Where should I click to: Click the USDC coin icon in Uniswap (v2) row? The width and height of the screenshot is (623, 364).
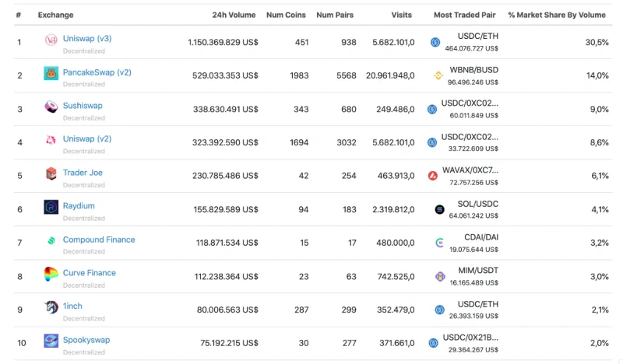click(432, 142)
